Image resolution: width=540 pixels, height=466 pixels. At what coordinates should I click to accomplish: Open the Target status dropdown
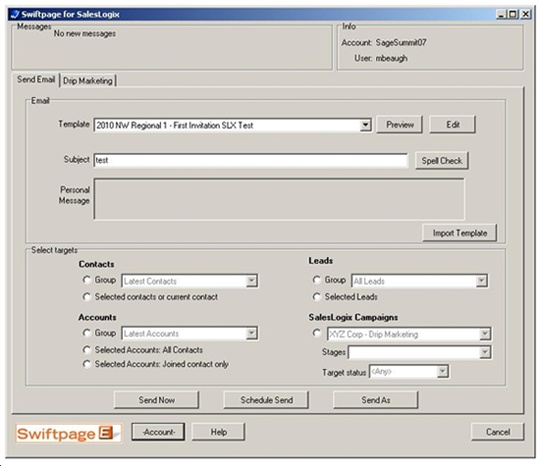pyautogui.click(x=442, y=371)
